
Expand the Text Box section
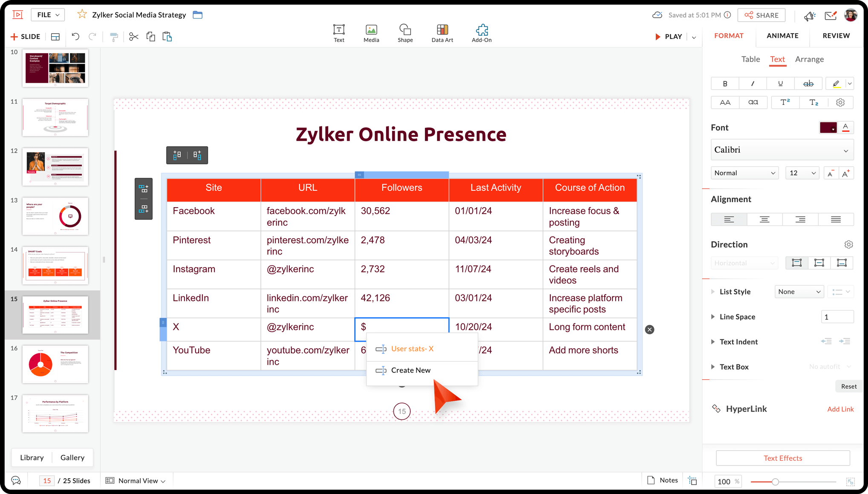click(x=713, y=367)
